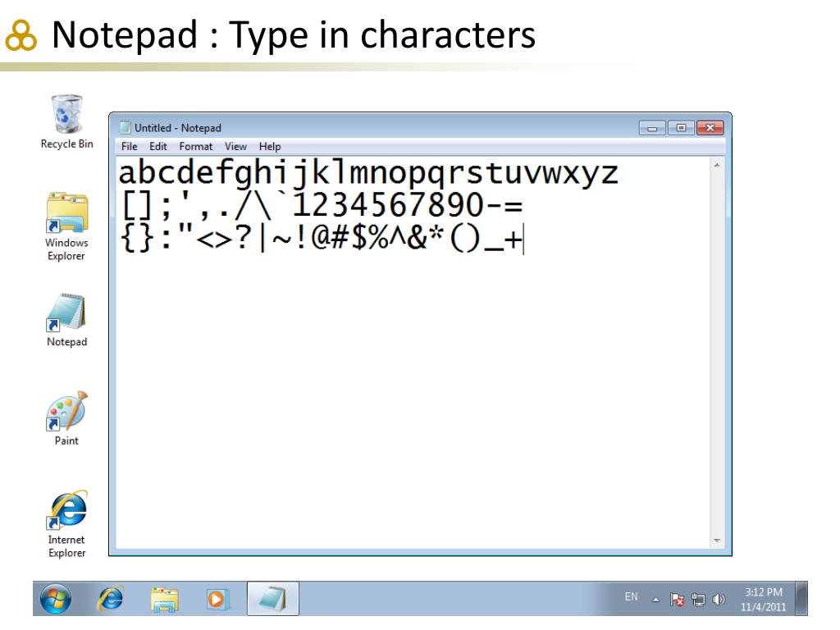Click the alphabet line abcdefghijklmnopqrstuvwxyz

(368, 173)
